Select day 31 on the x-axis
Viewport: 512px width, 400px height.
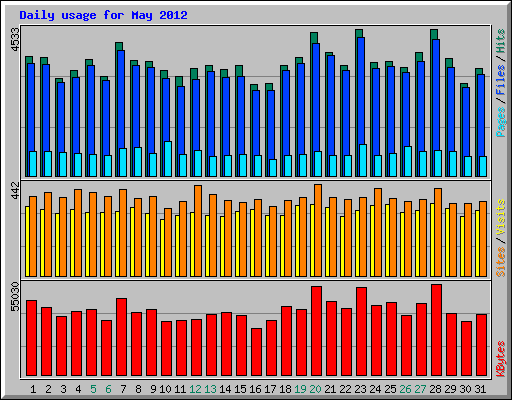(480, 389)
